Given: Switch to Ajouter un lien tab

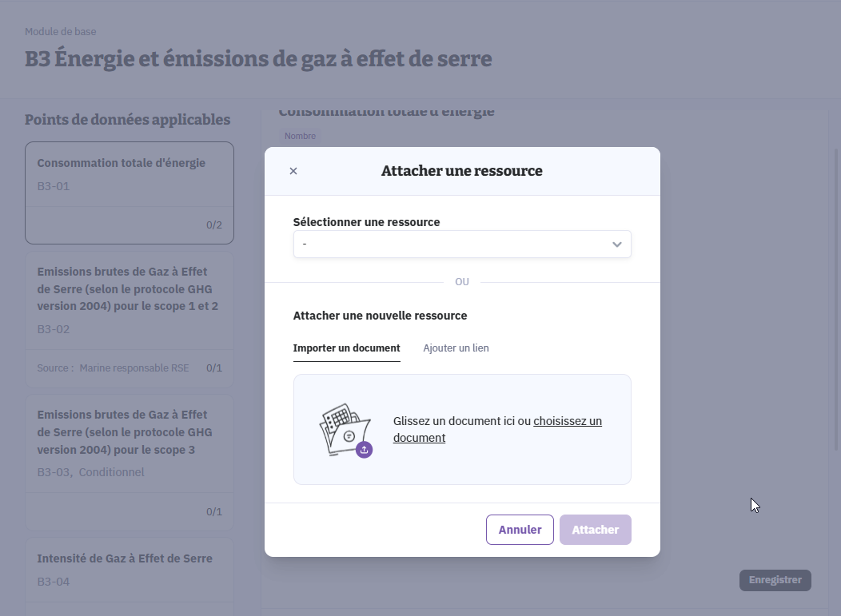Looking at the screenshot, I should (x=456, y=348).
